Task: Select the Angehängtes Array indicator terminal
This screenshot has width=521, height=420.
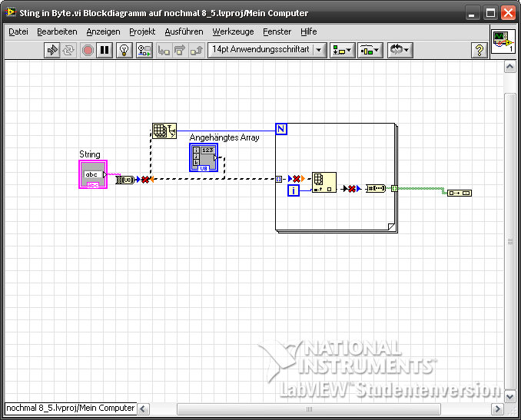Action: [204, 157]
